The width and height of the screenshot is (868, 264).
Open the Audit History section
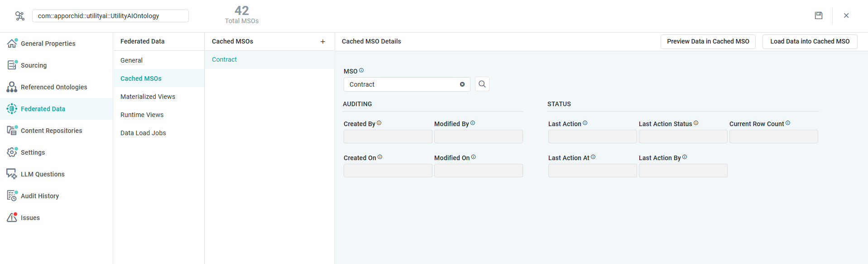point(39,196)
